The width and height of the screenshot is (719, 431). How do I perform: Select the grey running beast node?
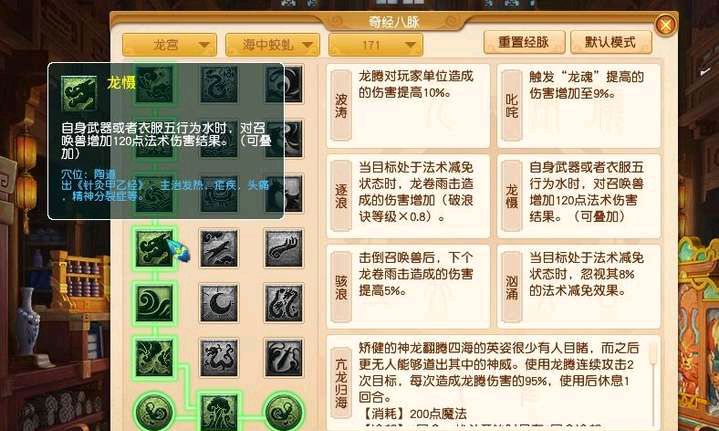(219, 249)
